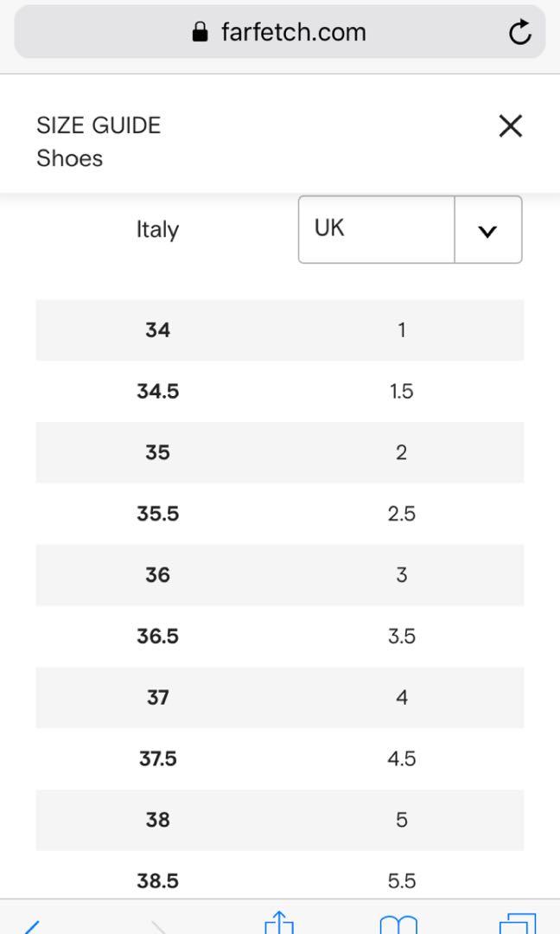This screenshot has width=560, height=934.
Task: Expand the dropdown chevron next to UK
Action: (487, 231)
